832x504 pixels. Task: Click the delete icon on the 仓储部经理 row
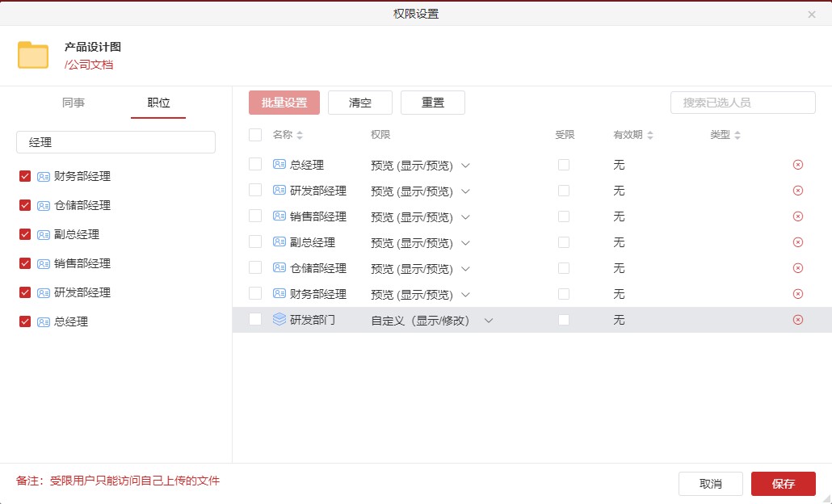[798, 268]
